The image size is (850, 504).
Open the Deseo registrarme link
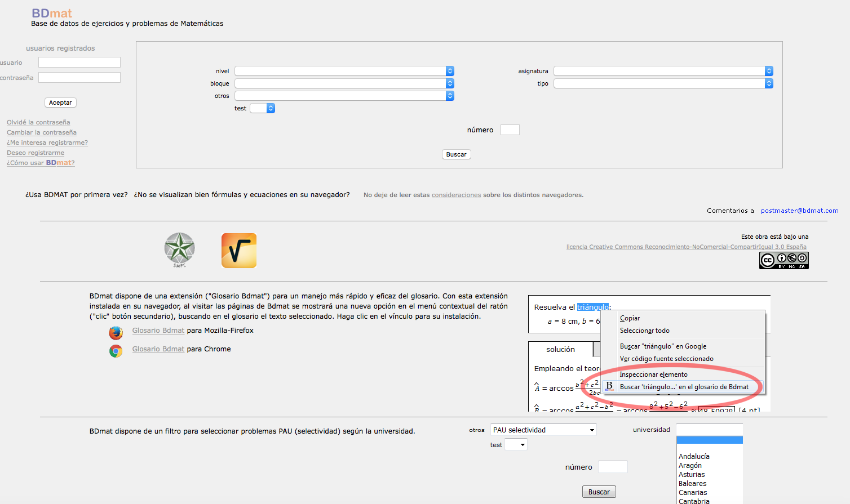coord(36,153)
